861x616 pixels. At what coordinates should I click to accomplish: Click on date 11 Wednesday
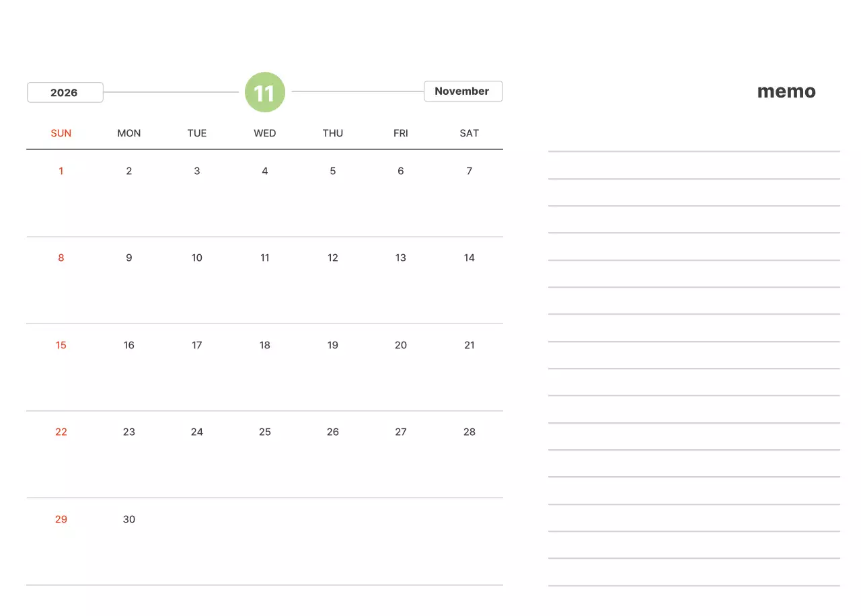(x=265, y=258)
